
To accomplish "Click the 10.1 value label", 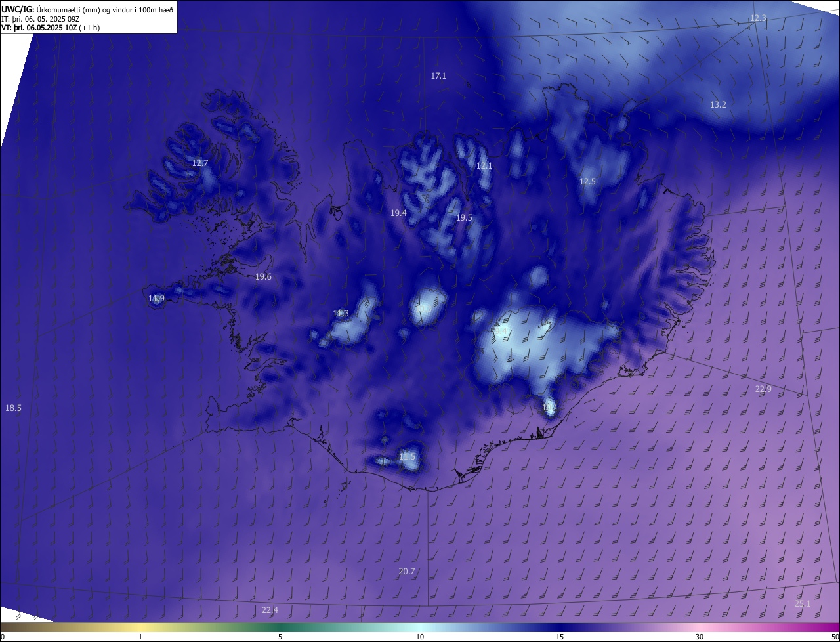I will 550,408.
